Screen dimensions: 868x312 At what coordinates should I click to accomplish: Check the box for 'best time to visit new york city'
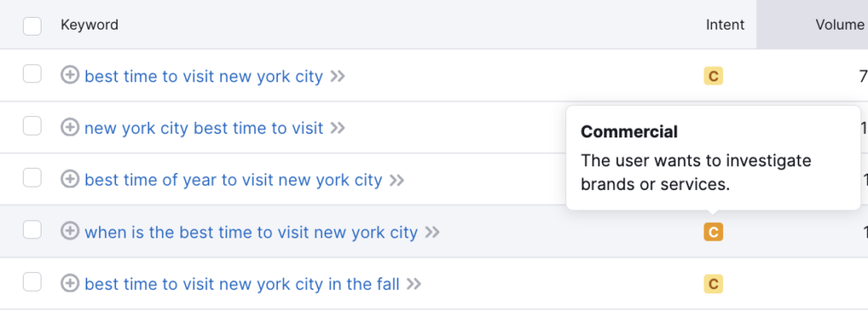[x=32, y=74]
